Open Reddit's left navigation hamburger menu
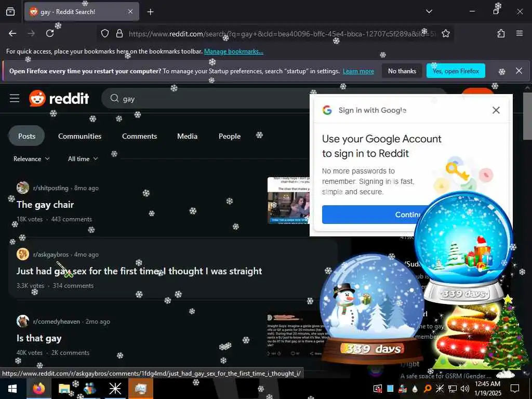The width and height of the screenshot is (532, 399). click(15, 98)
